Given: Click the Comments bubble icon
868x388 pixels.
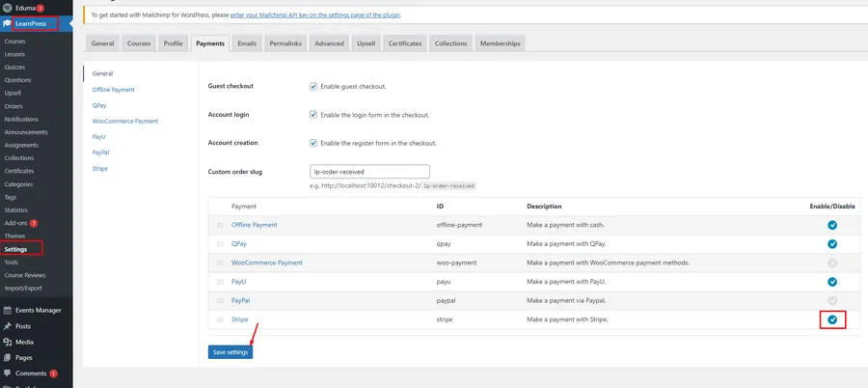Looking at the screenshot, I should (8, 373).
